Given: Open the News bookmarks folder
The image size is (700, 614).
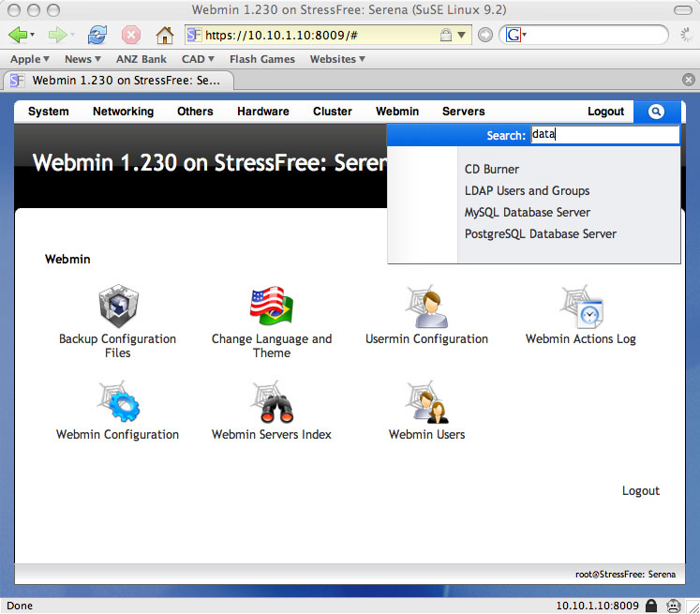Looking at the screenshot, I should 82,59.
